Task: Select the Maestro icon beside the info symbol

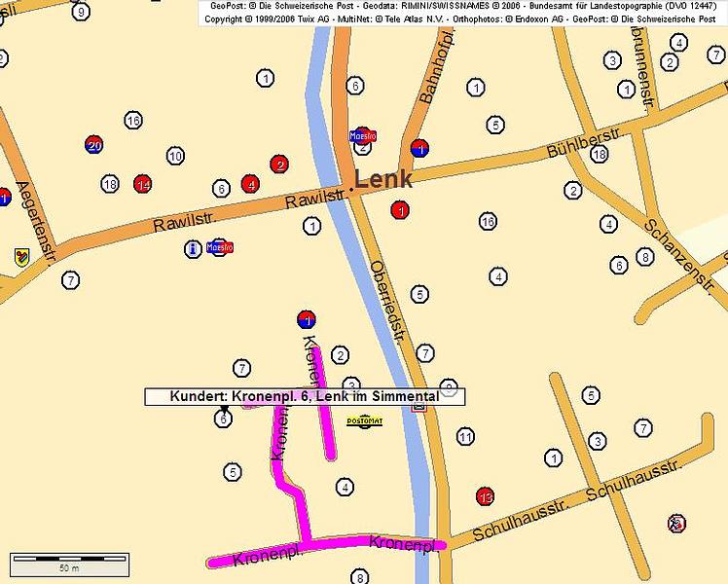Action: (221, 247)
